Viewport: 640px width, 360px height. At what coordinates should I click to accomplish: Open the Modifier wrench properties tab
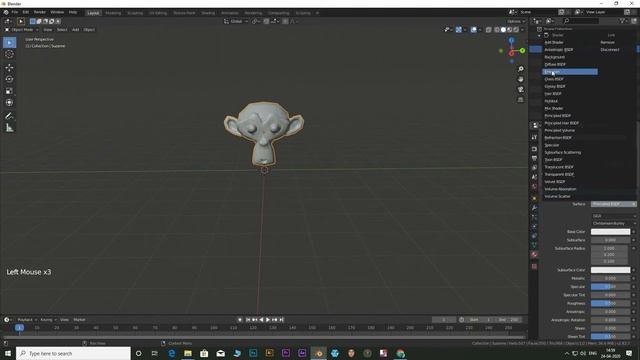(x=534, y=208)
